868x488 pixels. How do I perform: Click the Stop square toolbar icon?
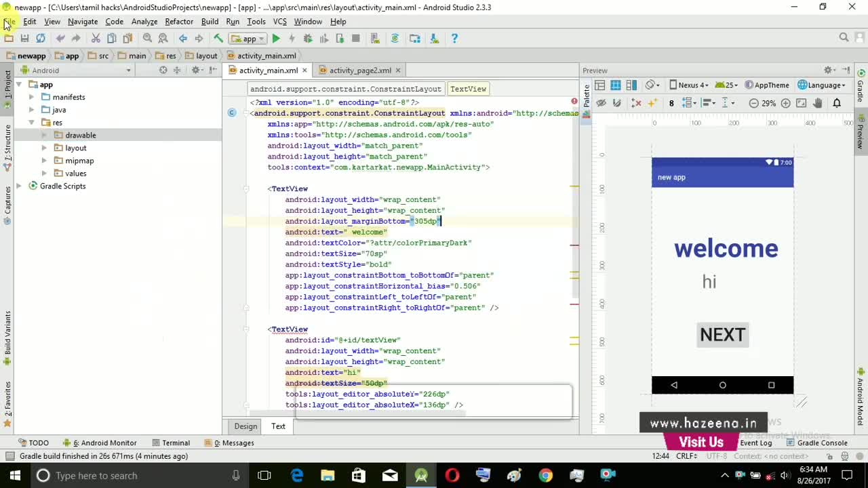pos(356,39)
